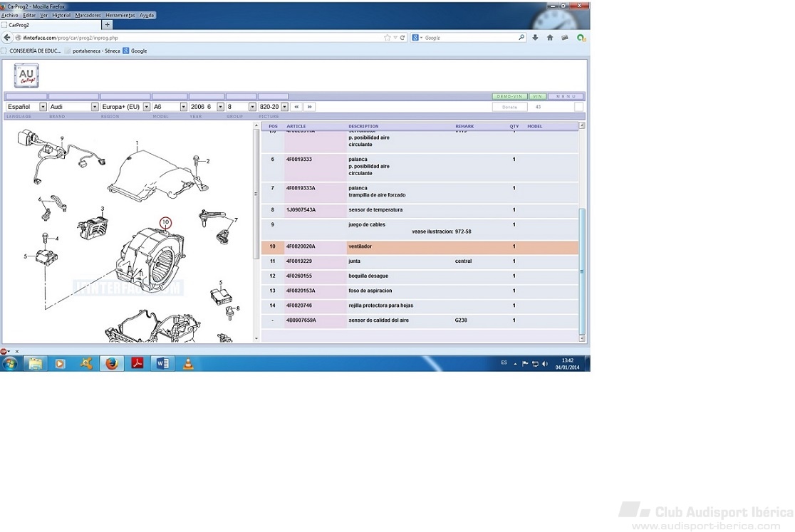Viewport: 795px width, 532px height.
Task: Reload the page with the refresh icon
Action: click(x=402, y=38)
